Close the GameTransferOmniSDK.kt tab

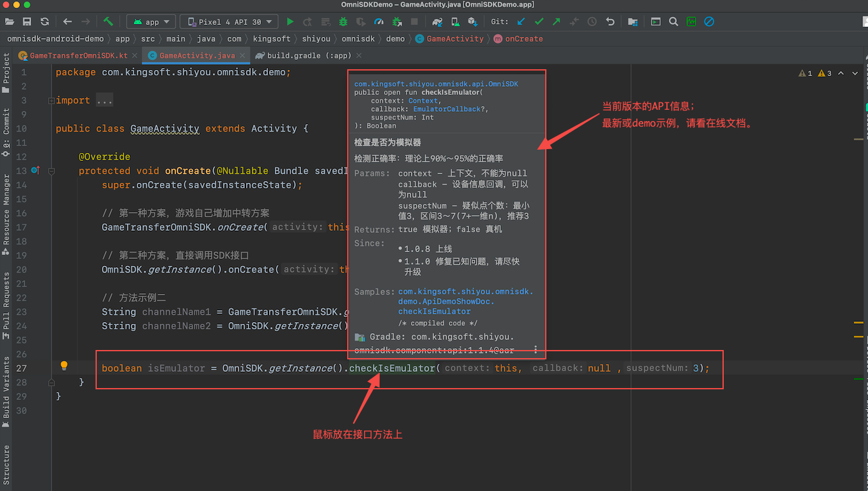coord(134,56)
